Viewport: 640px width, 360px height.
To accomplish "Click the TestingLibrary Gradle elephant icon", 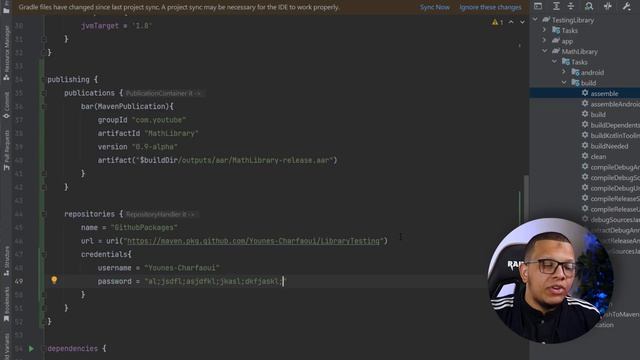I will [x=546, y=20].
